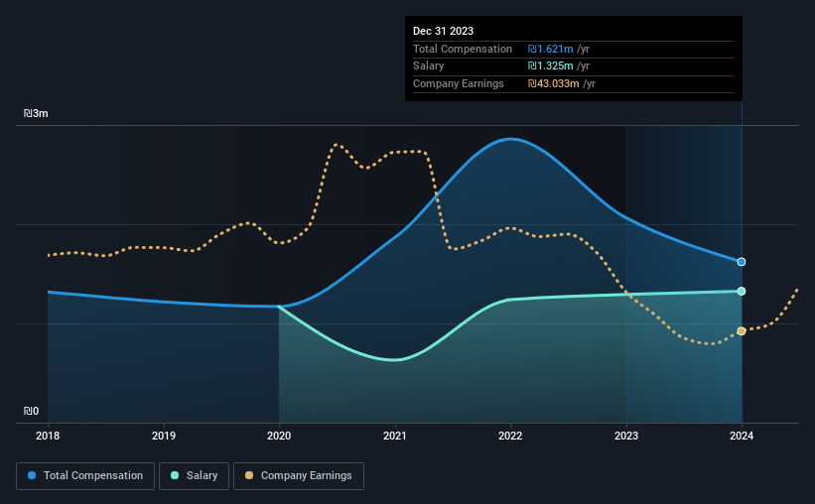Click the blue Total Compensation data point at 2024
The height and width of the screenshot is (504, 815).
point(742,262)
